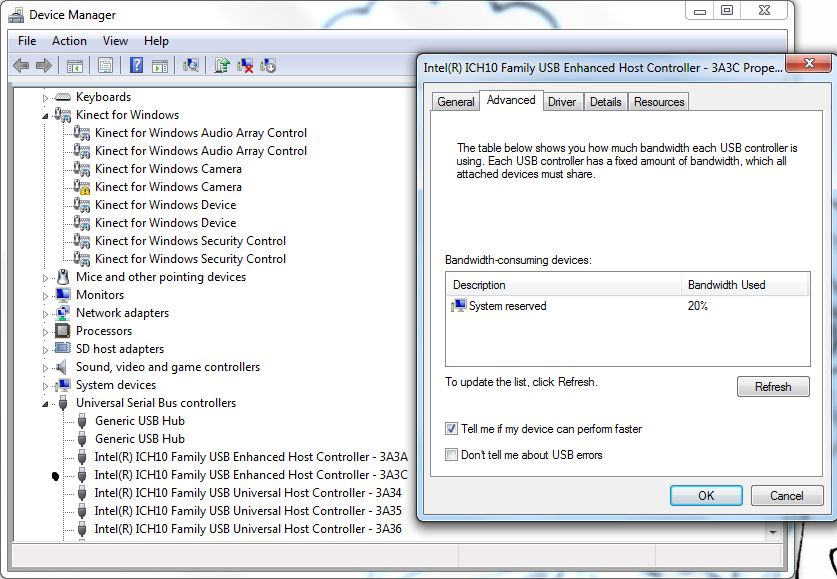Click the Disable device toolbar icon
Viewport: 837px width, 579px height.
pos(268,66)
